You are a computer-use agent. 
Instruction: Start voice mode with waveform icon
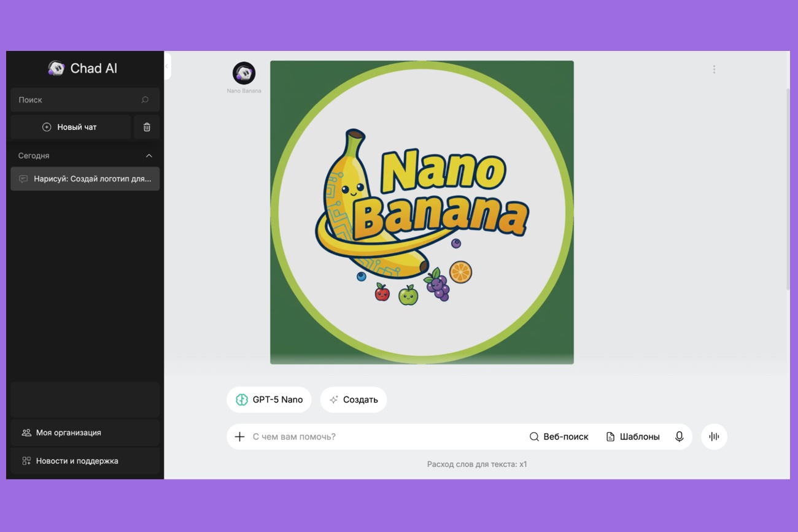(714, 437)
